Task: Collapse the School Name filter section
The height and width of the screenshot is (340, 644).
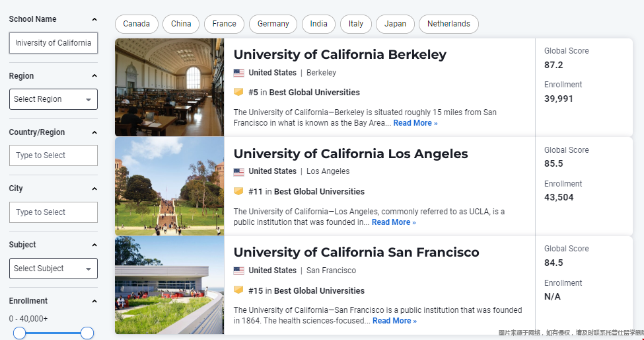Action: 94,19
